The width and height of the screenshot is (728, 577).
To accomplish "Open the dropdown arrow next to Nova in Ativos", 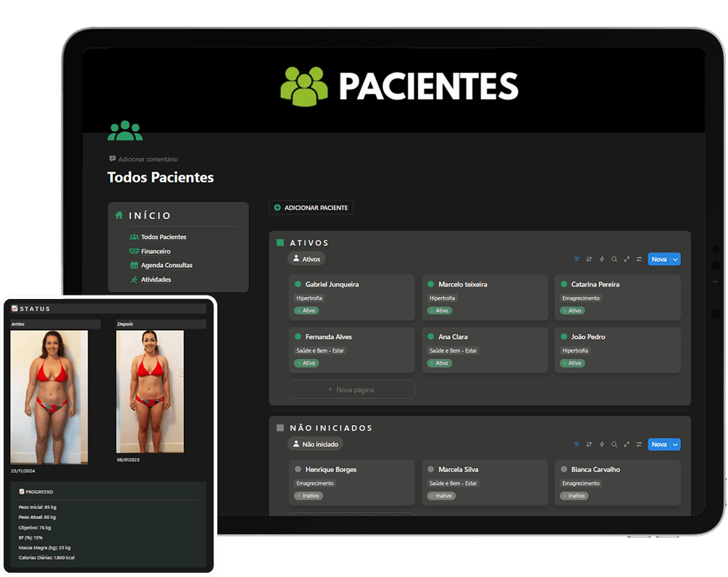I will pyautogui.click(x=675, y=259).
